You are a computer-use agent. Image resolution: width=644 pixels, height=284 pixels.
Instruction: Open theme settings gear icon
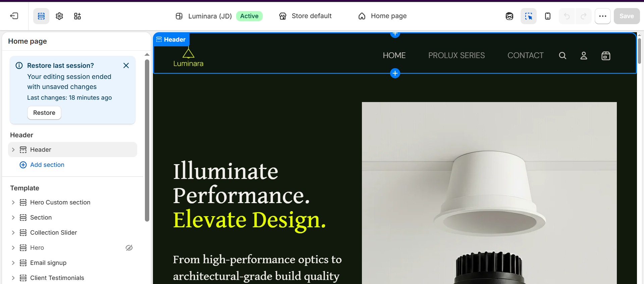coord(59,16)
